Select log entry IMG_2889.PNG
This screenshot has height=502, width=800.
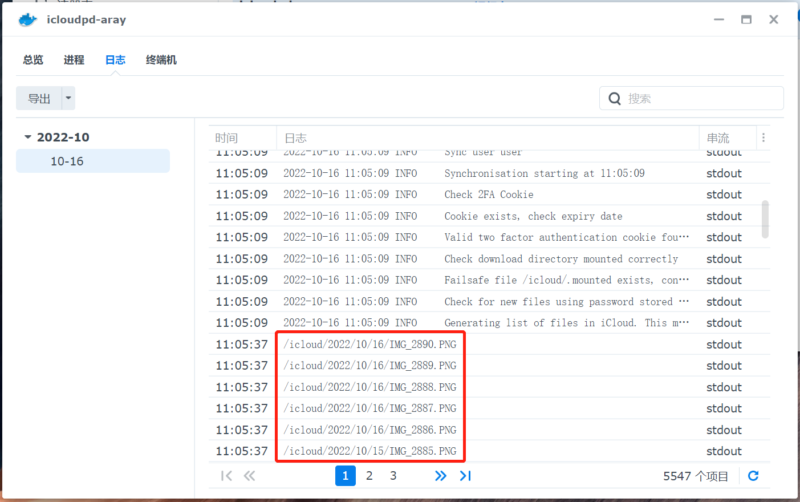tap(489, 366)
